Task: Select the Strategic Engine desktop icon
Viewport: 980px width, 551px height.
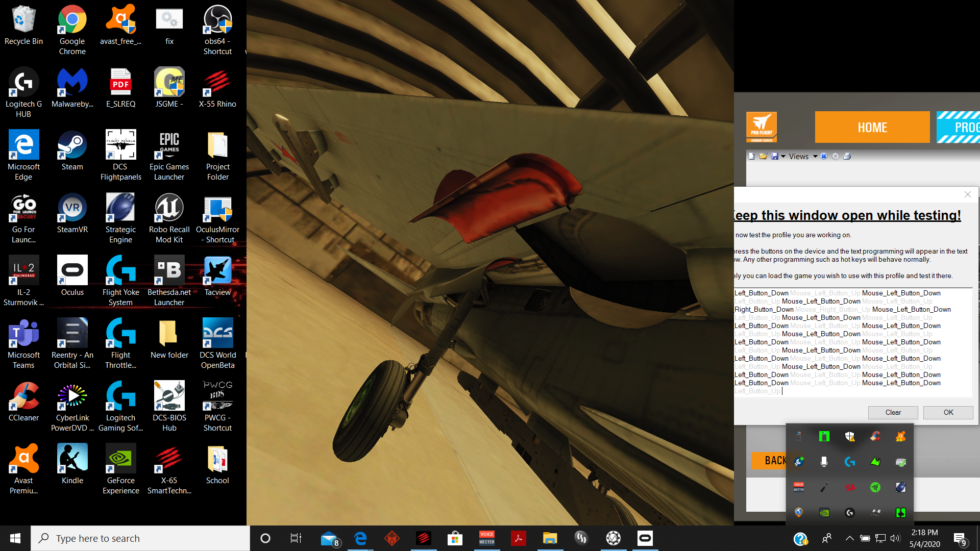Action: 121,218
